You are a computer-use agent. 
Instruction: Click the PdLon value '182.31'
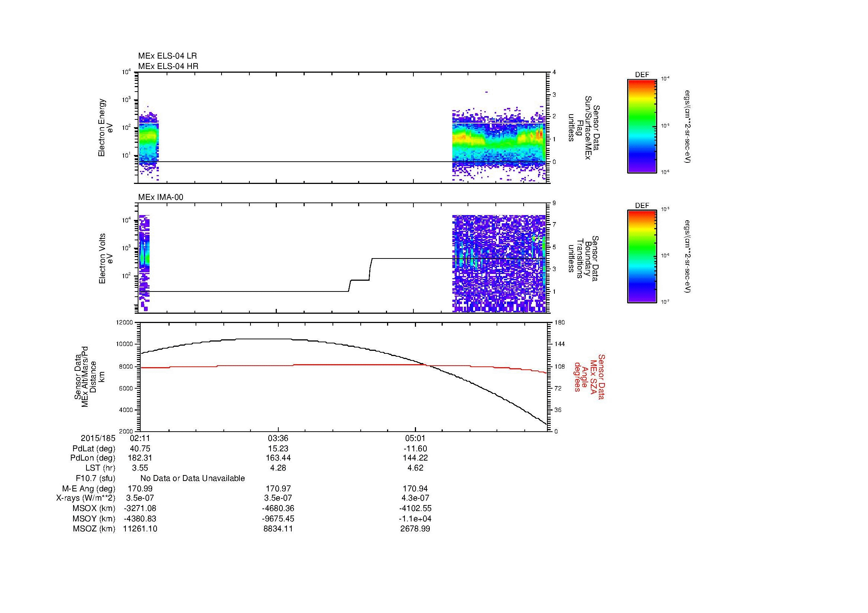140,458
